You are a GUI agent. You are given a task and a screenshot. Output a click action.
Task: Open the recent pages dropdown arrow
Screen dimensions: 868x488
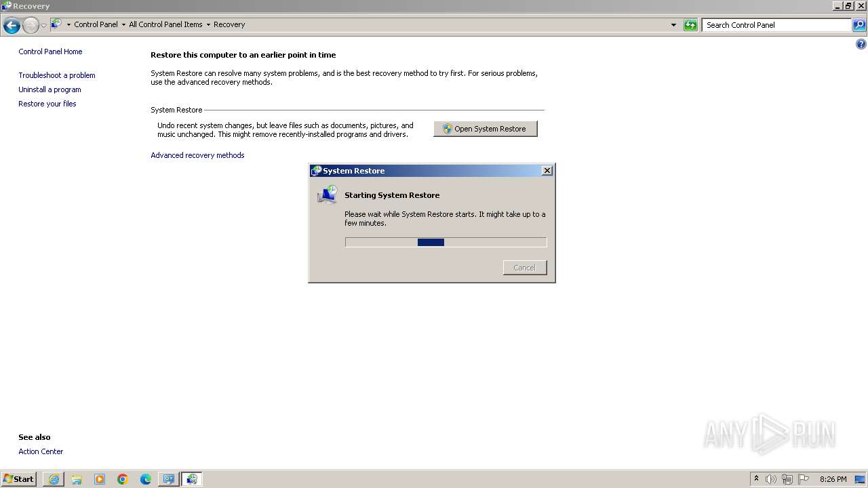point(44,25)
